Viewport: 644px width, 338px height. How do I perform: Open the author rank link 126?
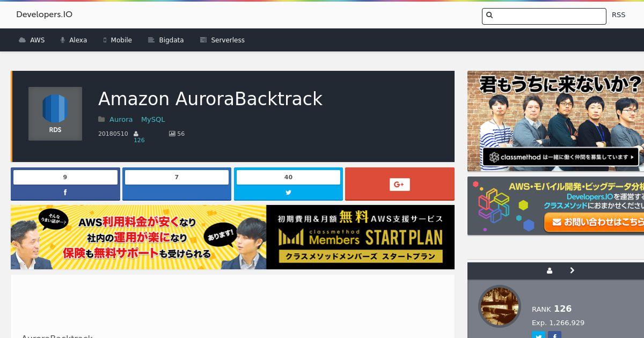pyautogui.click(x=139, y=140)
